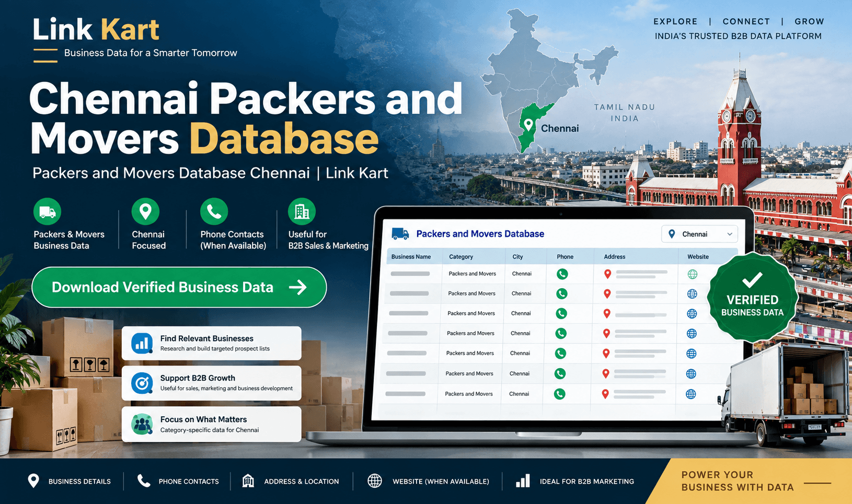Click the Link Kart logo
This screenshot has width=852, height=504.
(96, 29)
